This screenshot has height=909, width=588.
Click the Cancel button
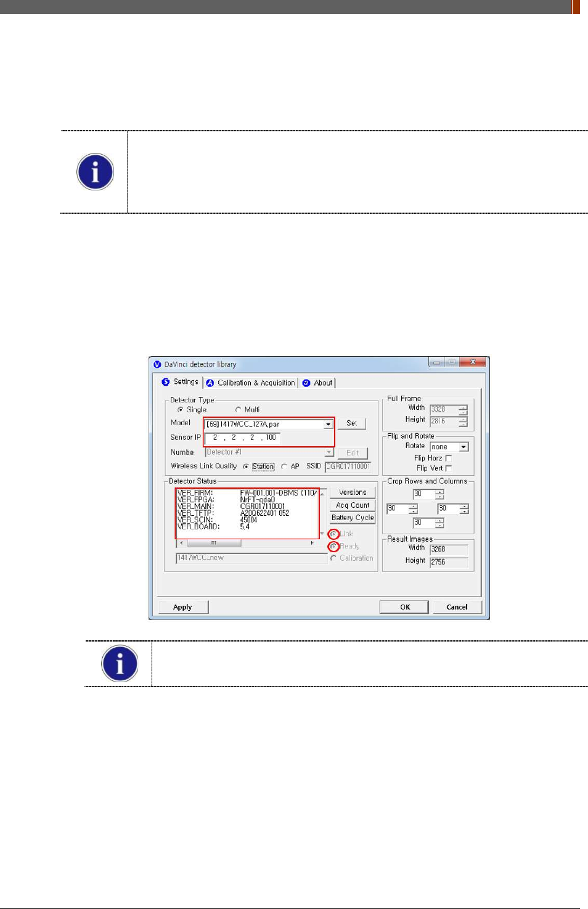457,607
